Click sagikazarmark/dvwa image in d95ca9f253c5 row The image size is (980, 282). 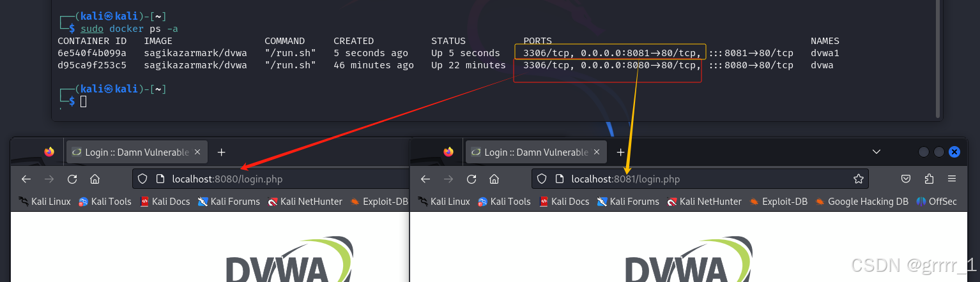click(x=195, y=65)
